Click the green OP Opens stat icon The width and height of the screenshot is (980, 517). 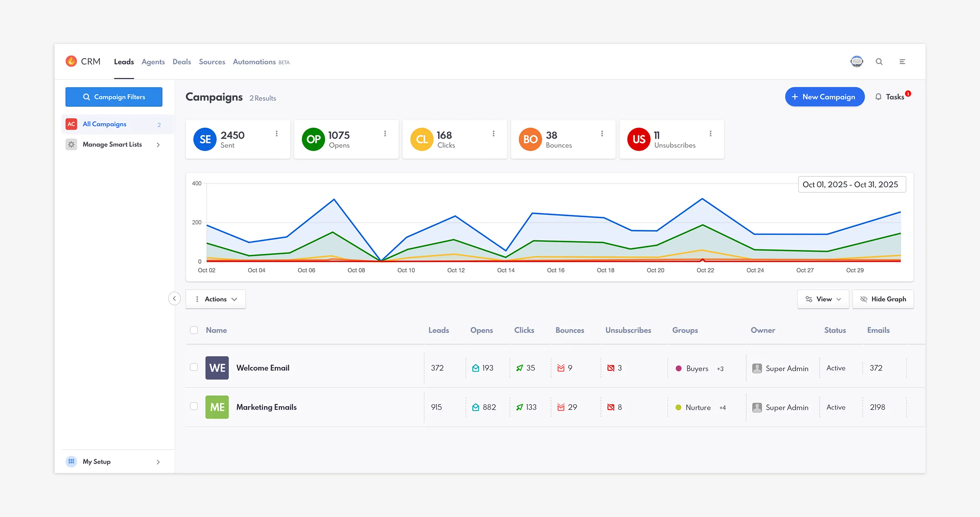313,139
